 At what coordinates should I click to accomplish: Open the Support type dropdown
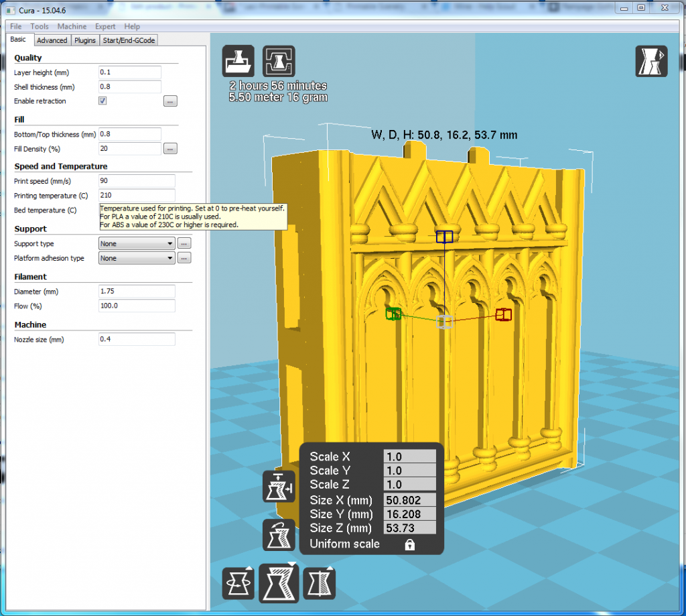pos(137,244)
